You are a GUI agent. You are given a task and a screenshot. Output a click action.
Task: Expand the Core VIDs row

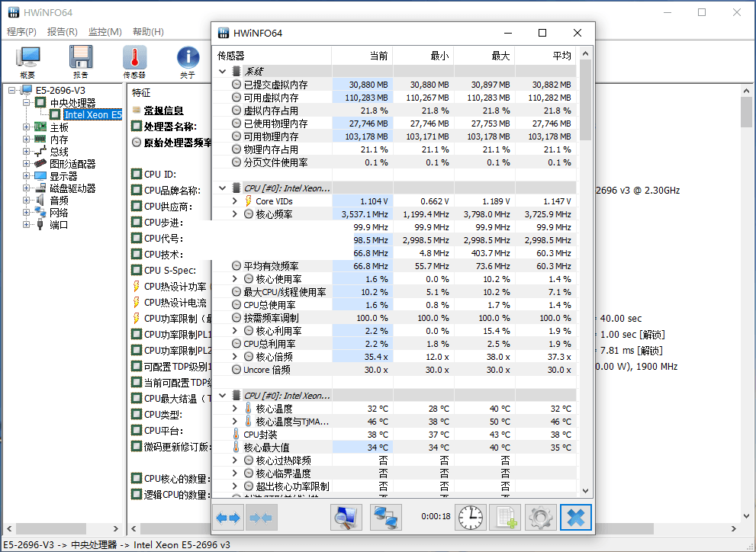tap(235, 201)
